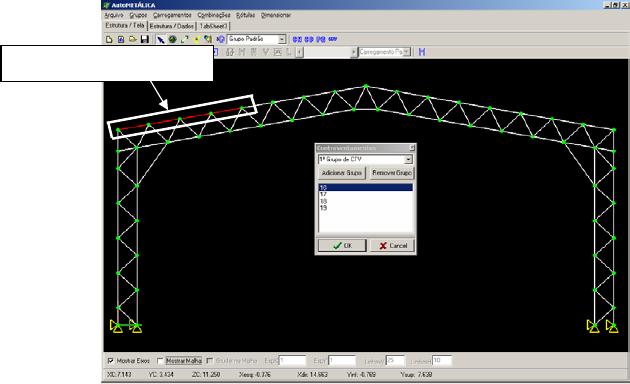Click the New file icon in toolbar
The image size is (630, 384).
109,39
